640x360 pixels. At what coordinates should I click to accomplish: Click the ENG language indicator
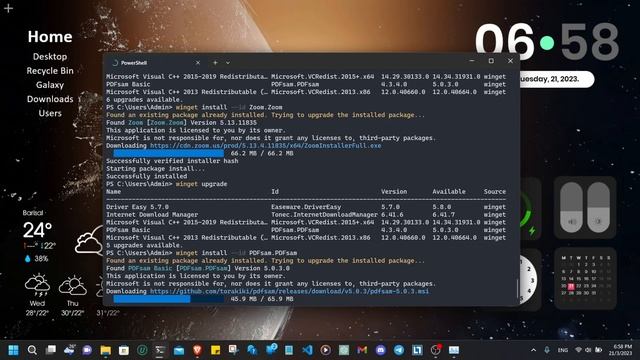(563, 350)
